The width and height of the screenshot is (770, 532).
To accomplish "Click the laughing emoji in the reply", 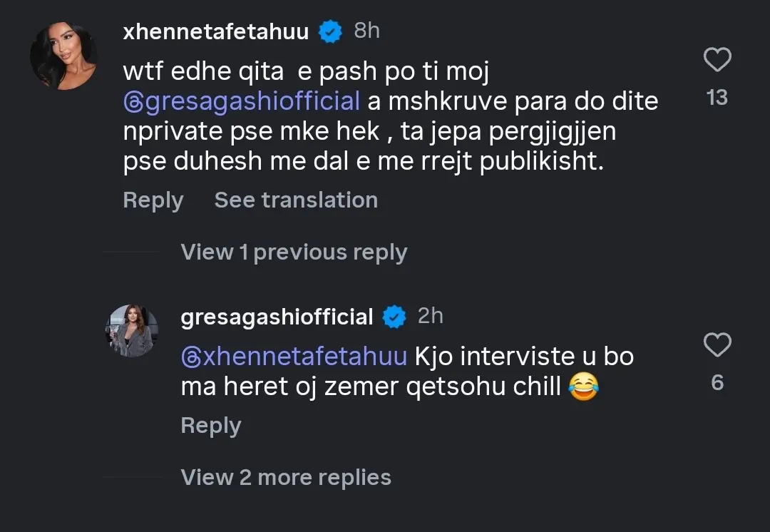I will pyautogui.click(x=584, y=389).
